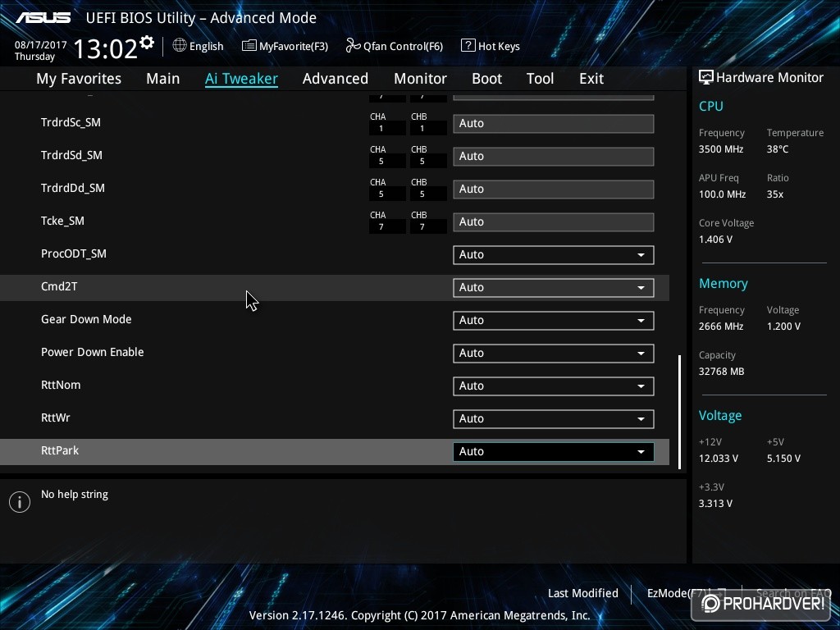The width and height of the screenshot is (840, 630).
Task: Click the 08/17/2017 date text
Action: [41, 45]
